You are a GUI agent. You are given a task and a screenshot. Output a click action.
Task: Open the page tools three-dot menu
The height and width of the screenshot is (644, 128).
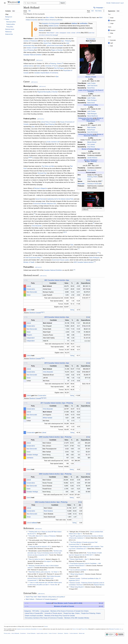point(104,11)
